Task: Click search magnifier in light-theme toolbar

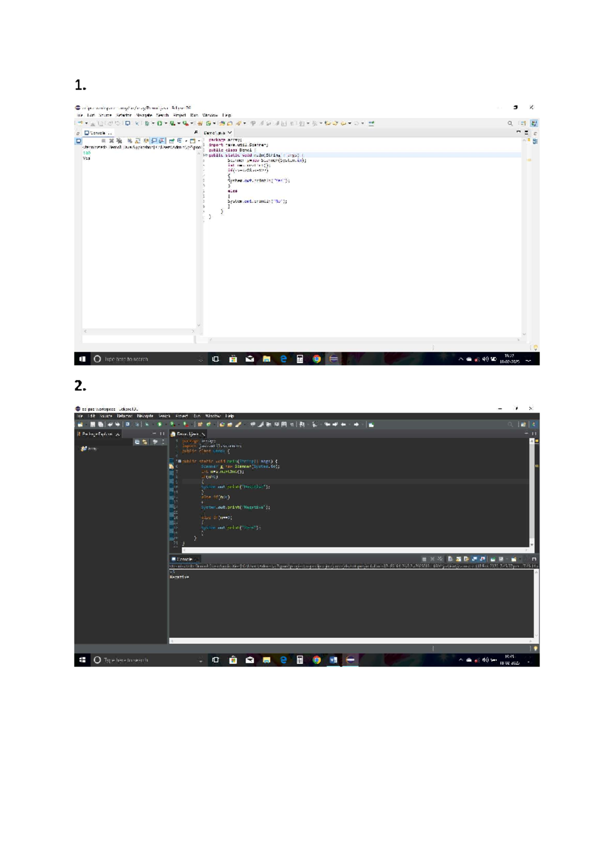Action: [x=510, y=123]
